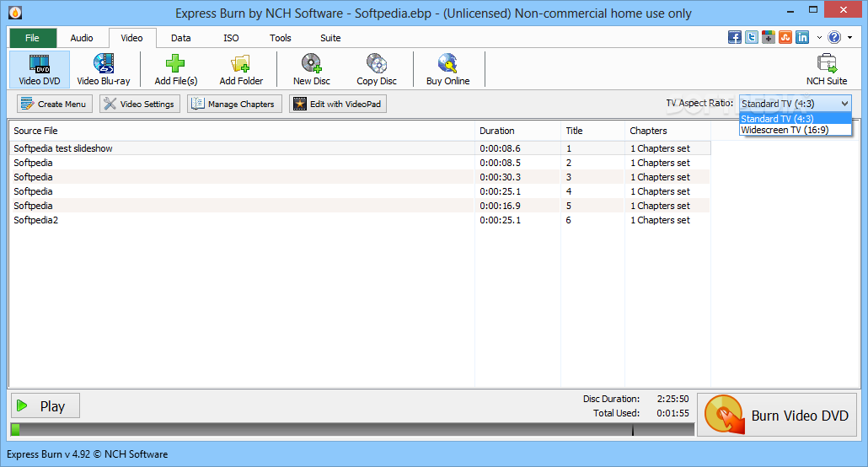Sort by the Title column header

[x=592, y=131]
